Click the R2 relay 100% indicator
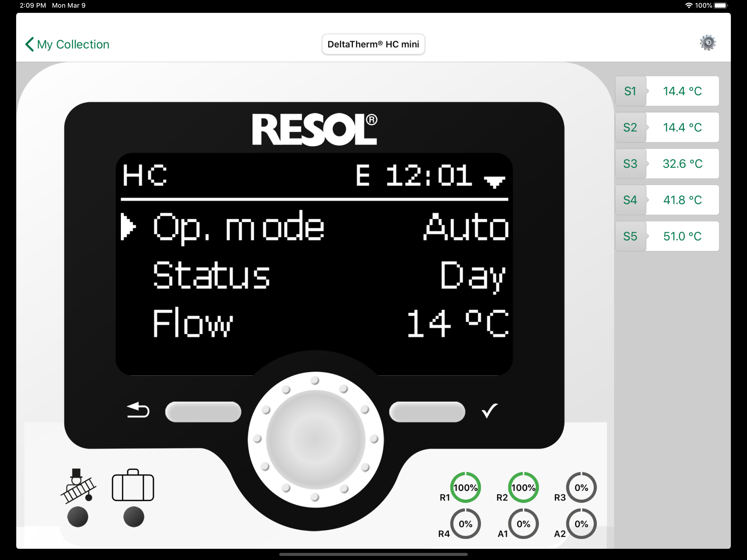 (x=523, y=488)
